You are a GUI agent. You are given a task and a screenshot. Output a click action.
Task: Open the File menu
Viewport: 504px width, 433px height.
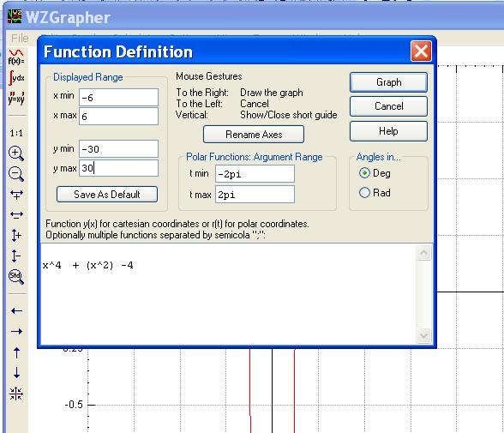(x=20, y=39)
